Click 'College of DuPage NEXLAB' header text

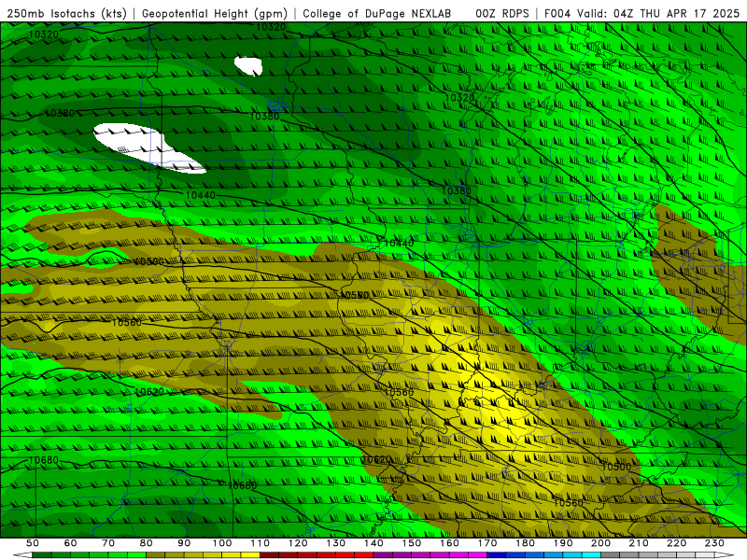point(377,14)
